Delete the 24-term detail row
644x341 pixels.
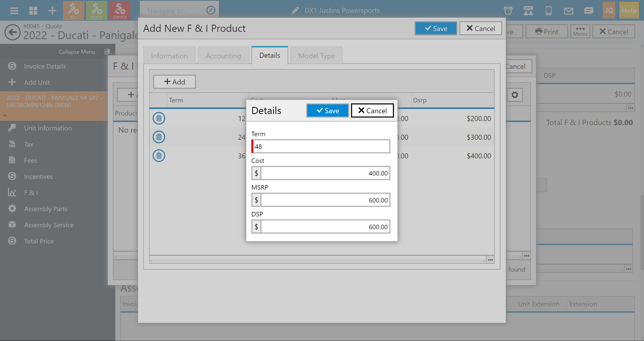(159, 137)
